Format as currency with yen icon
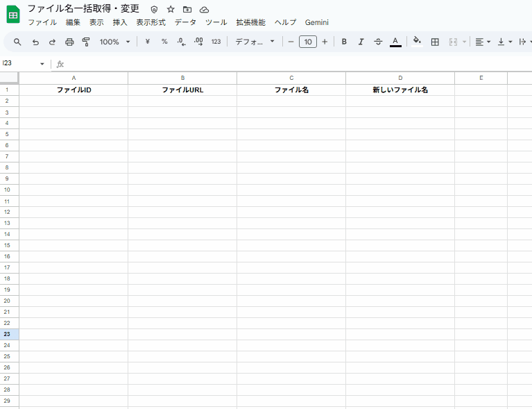The width and height of the screenshot is (532, 409). [147, 42]
